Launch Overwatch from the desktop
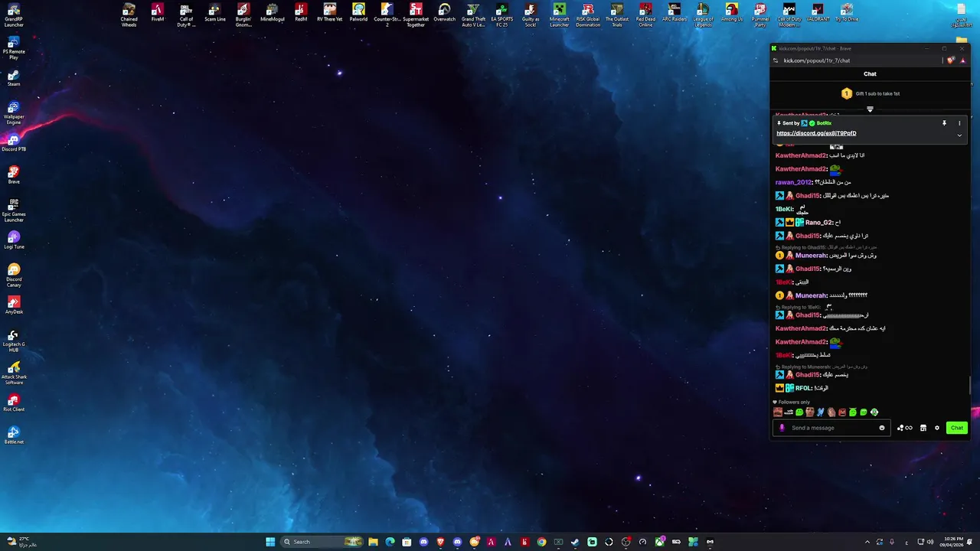Image resolution: width=980 pixels, height=551 pixels. [444, 13]
